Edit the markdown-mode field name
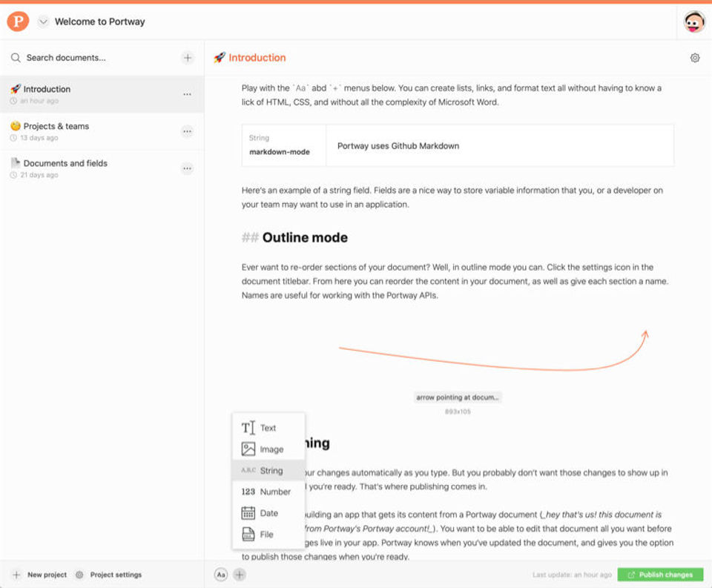This screenshot has width=712, height=588. coord(280,152)
